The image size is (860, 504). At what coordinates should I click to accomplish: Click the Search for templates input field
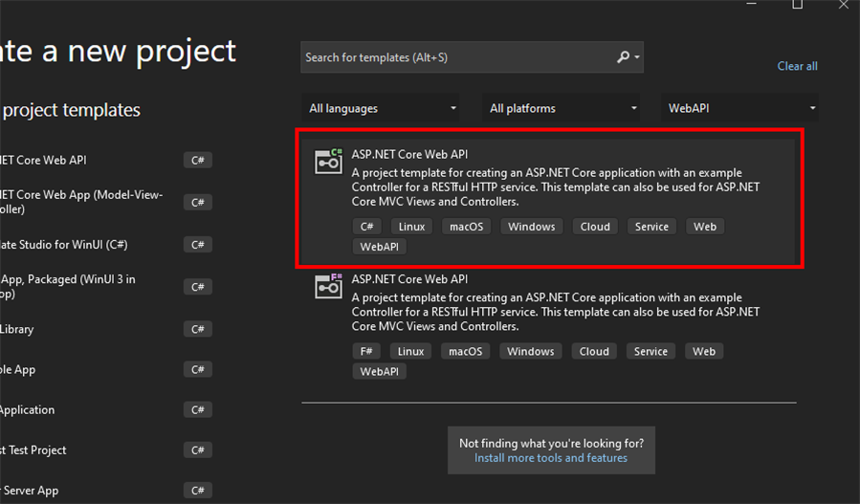pos(457,57)
